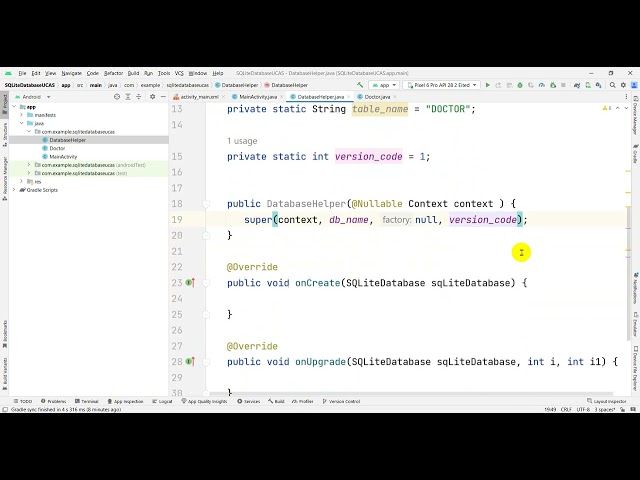Select the Doctor class in tree
640x480 pixels.
click(x=57, y=148)
